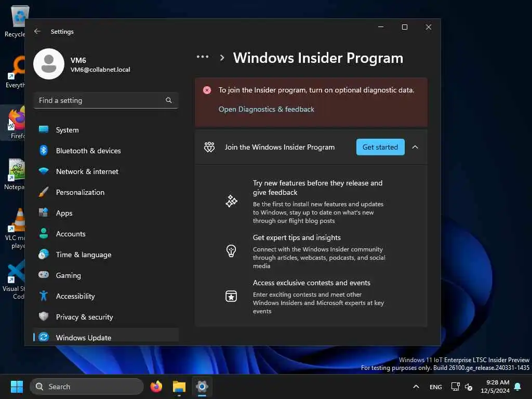Click the Accounts person icon in sidebar
Viewport: 532px width, 399px height.
44,233
